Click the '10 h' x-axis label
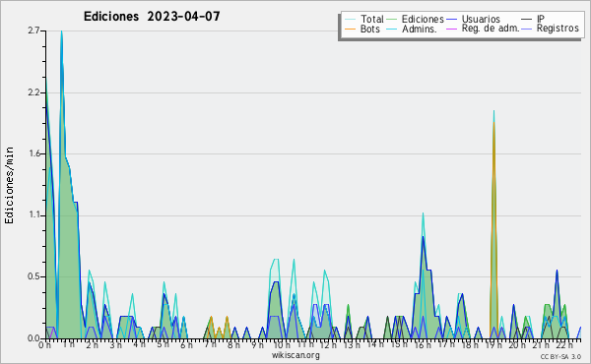The image size is (591, 364). tap(282, 345)
